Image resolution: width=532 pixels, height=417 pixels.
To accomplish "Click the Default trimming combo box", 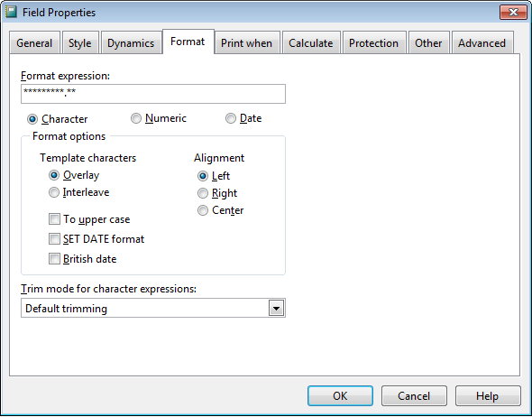I will [153, 308].
